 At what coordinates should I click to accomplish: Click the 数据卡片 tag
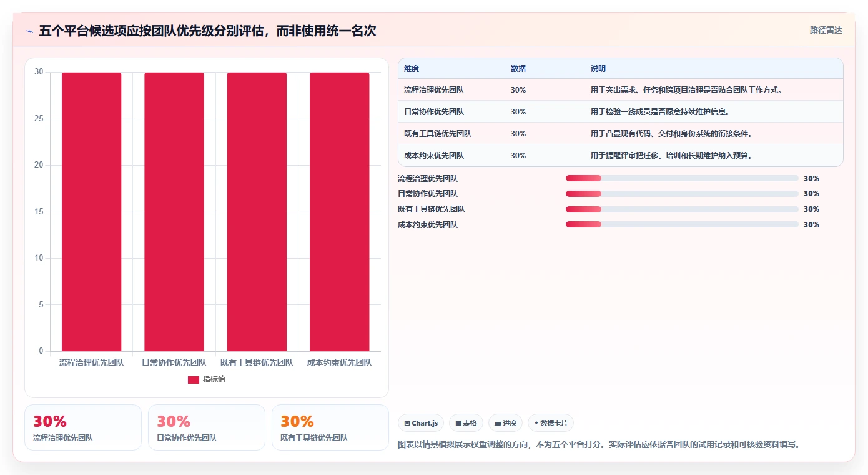tap(551, 423)
